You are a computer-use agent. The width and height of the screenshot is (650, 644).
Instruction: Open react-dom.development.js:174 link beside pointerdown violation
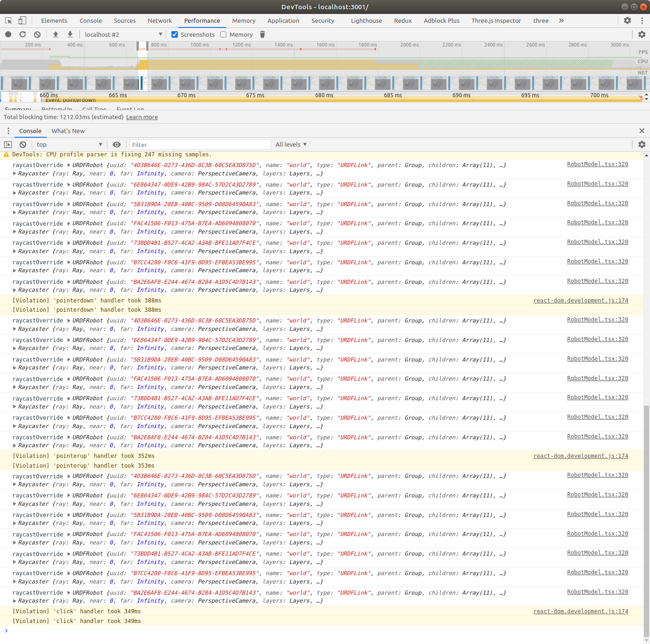pos(581,301)
